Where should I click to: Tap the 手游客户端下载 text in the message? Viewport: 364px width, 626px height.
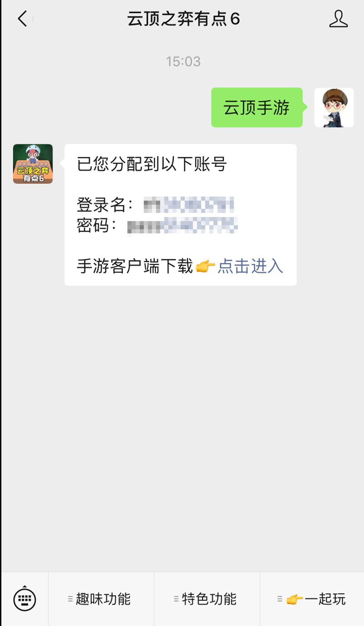(x=135, y=267)
